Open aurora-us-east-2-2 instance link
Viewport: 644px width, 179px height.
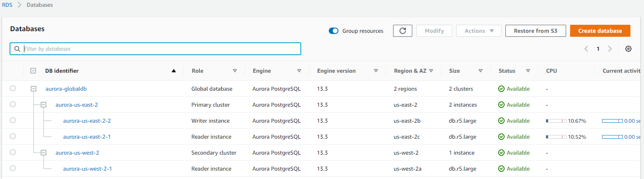(x=87, y=121)
